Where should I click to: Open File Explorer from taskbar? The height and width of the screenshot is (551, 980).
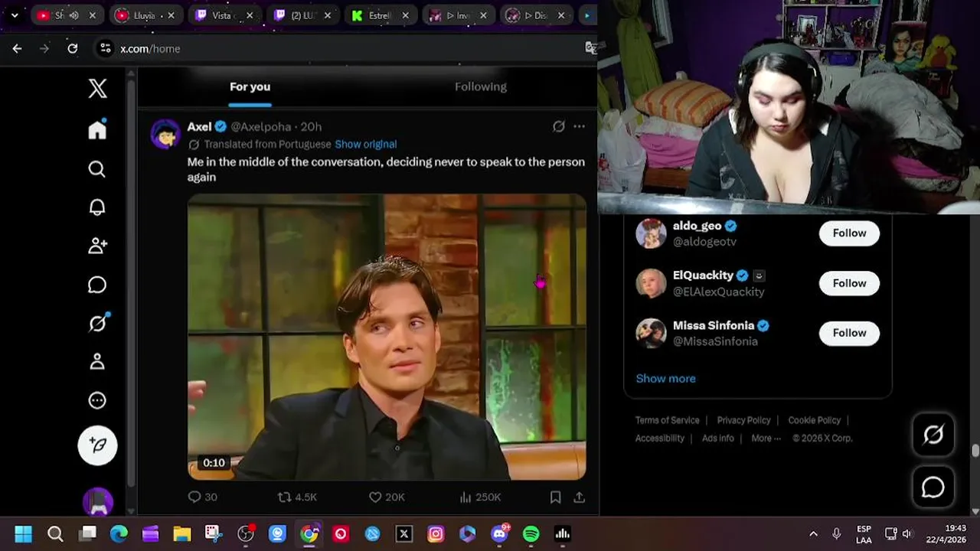(x=181, y=533)
